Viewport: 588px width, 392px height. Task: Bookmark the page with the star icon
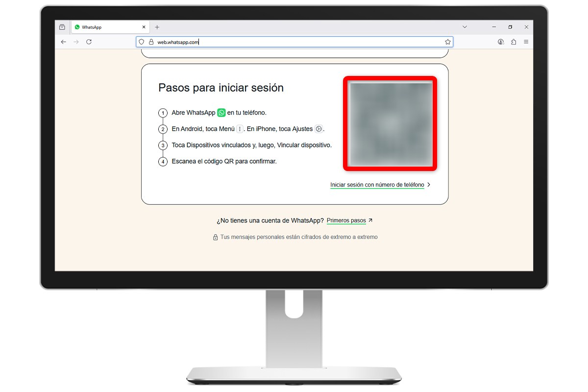coord(447,42)
